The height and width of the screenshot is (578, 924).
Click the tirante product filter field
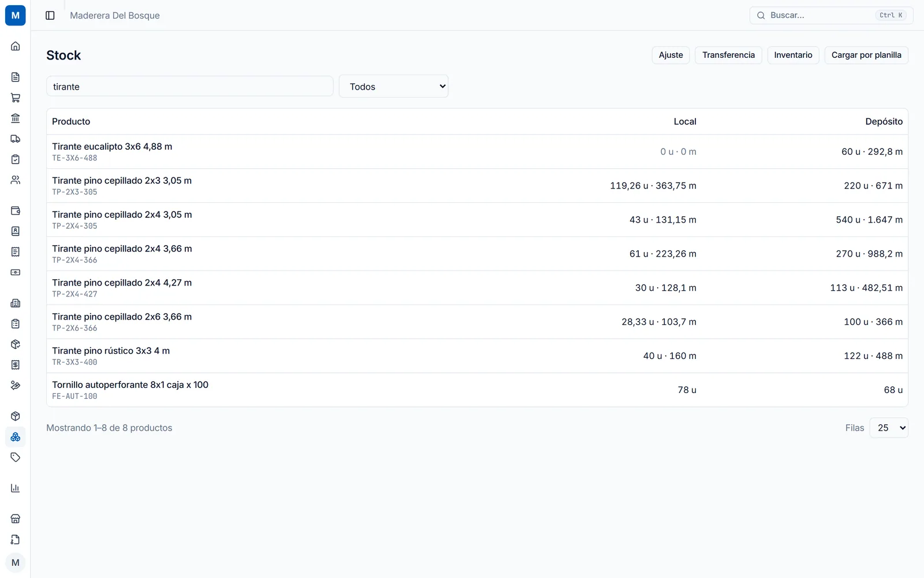click(190, 87)
